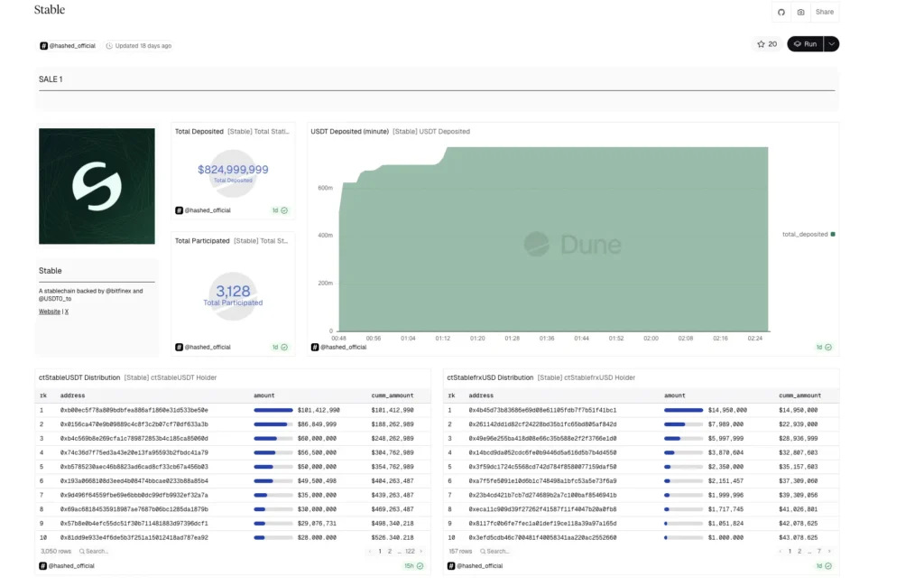Screen dimensions: 924x586
Task: Click the Share button
Action: (x=825, y=12)
